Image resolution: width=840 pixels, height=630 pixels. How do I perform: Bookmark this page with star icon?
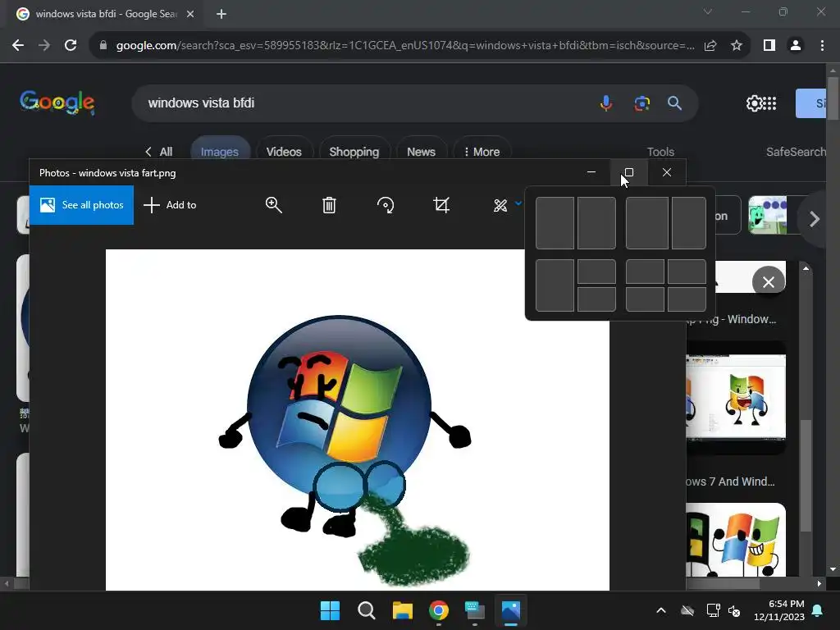(737, 46)
